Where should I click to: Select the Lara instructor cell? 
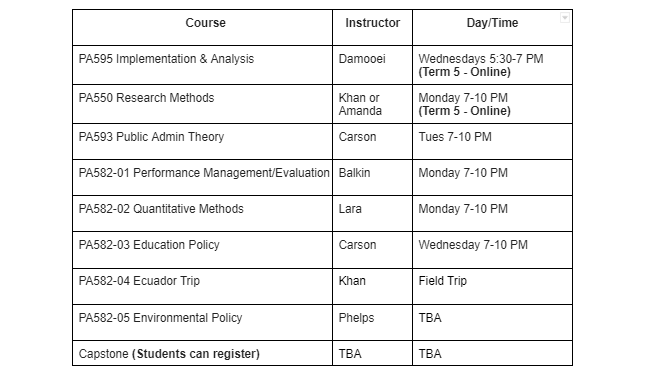click(x=372, y=214)
